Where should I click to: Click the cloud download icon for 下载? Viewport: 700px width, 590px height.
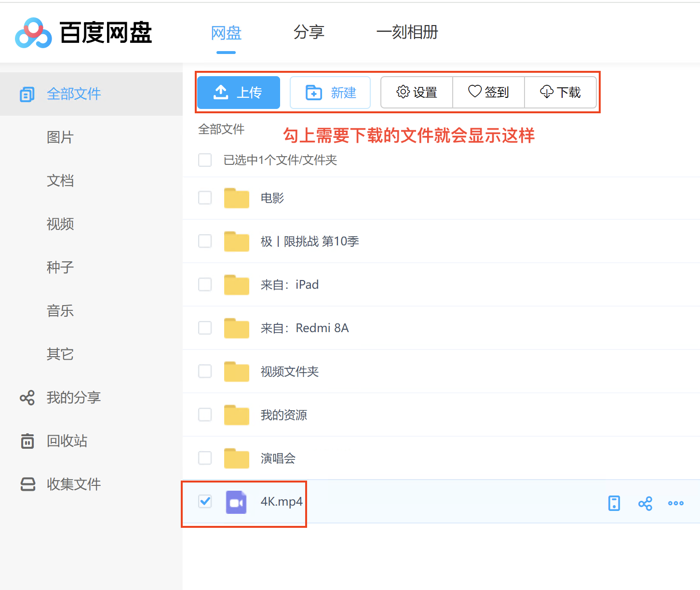click(547, 92)
